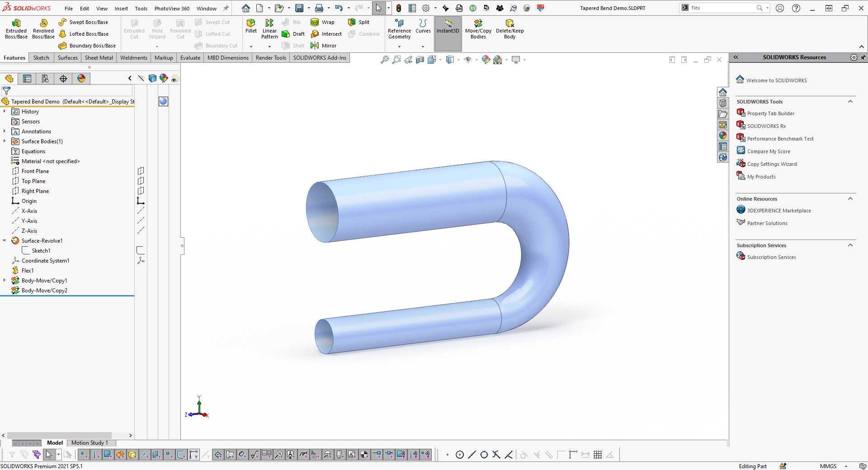Viewport: 868px width, 470px height.
Task: Open the DimXpertManager tab icon
Action: (63, 79)
